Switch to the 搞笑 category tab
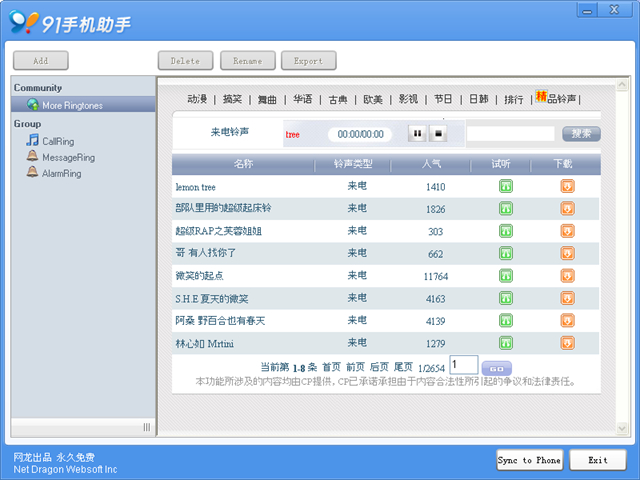 pyautogui.click(x=232, y=99)
